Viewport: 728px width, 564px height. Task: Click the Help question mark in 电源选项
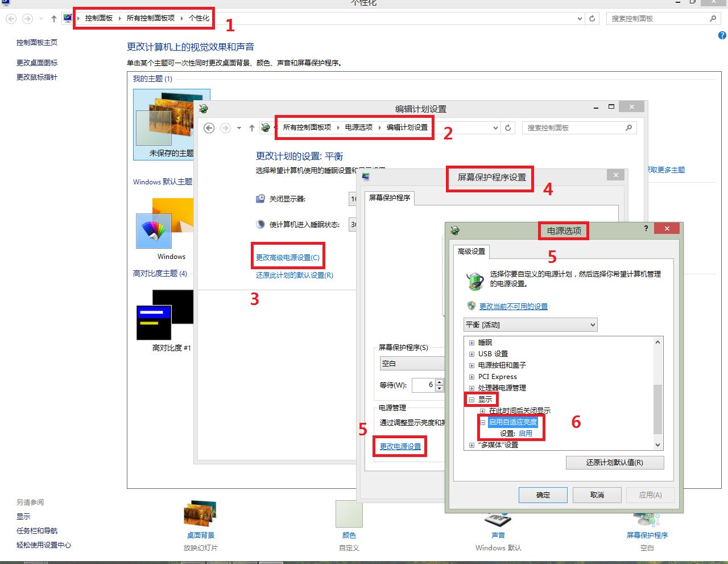tap(646, 228)
